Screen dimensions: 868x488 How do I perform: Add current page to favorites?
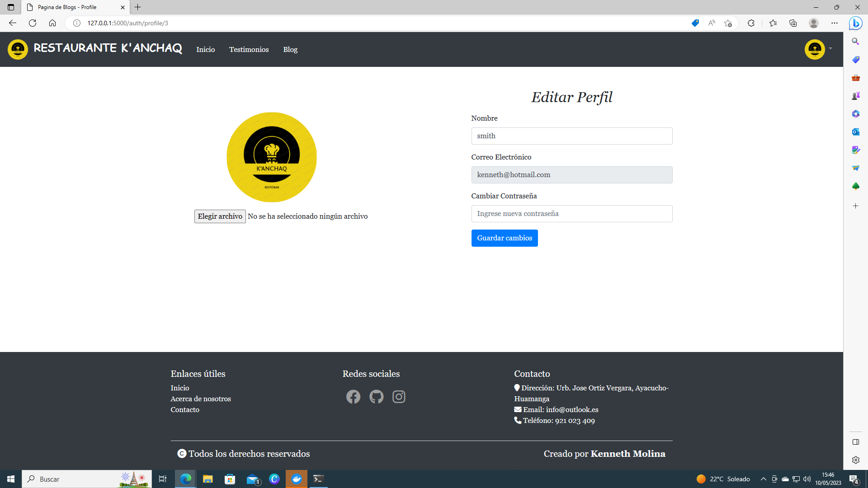click(x=728, y=23)
